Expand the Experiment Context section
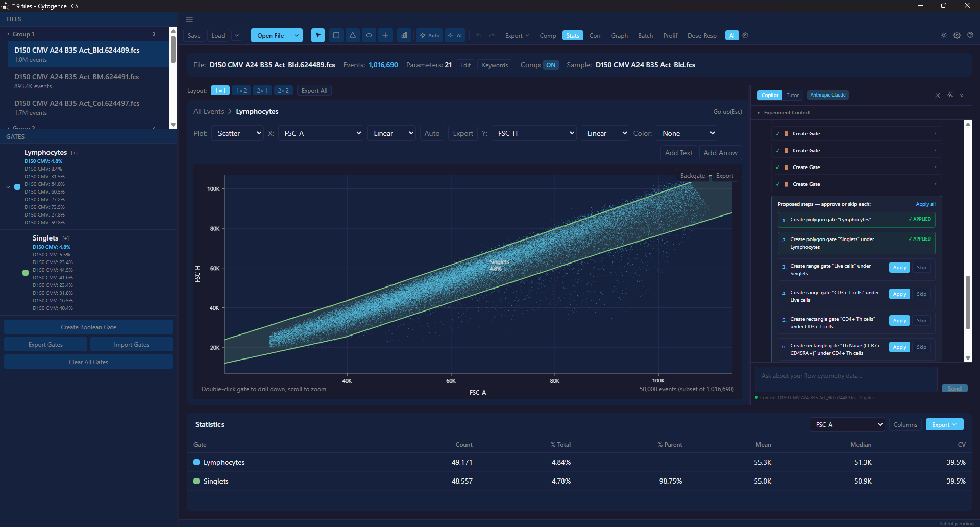 tap(787, 113)
